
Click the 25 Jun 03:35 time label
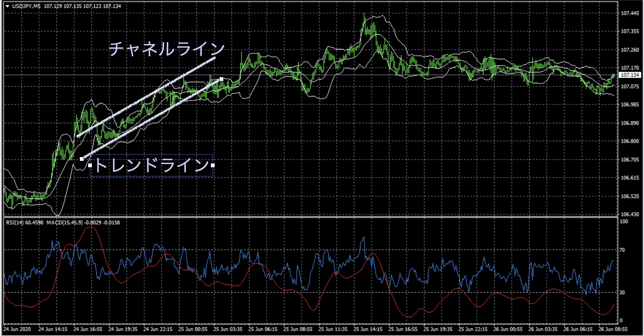(228, 329)
